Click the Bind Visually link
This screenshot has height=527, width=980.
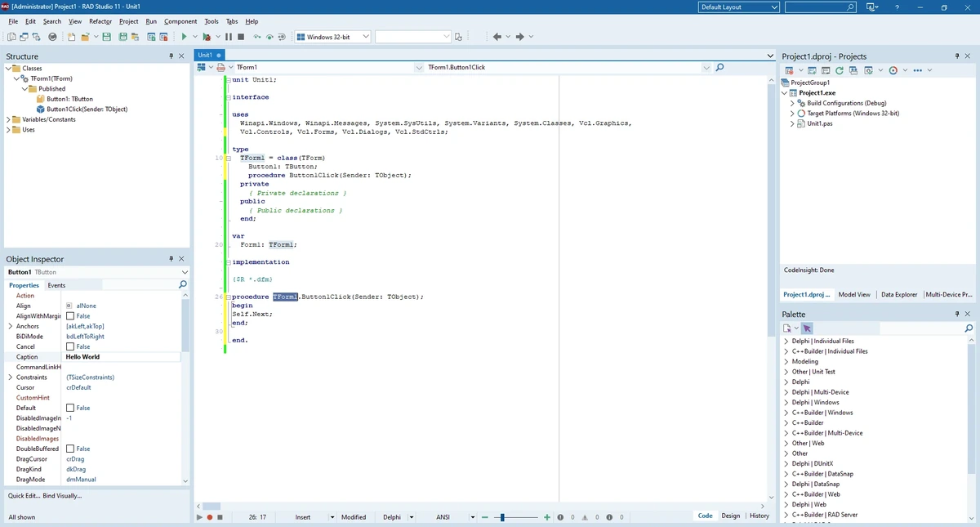(62, 496)
